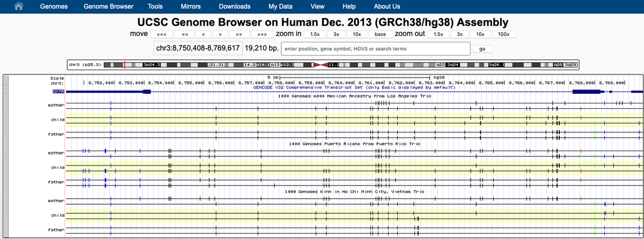The height and width of the screenshot is (239, 644).
Task: Click father label in Kinh Vietnam trio
Action: pos(56,229)
